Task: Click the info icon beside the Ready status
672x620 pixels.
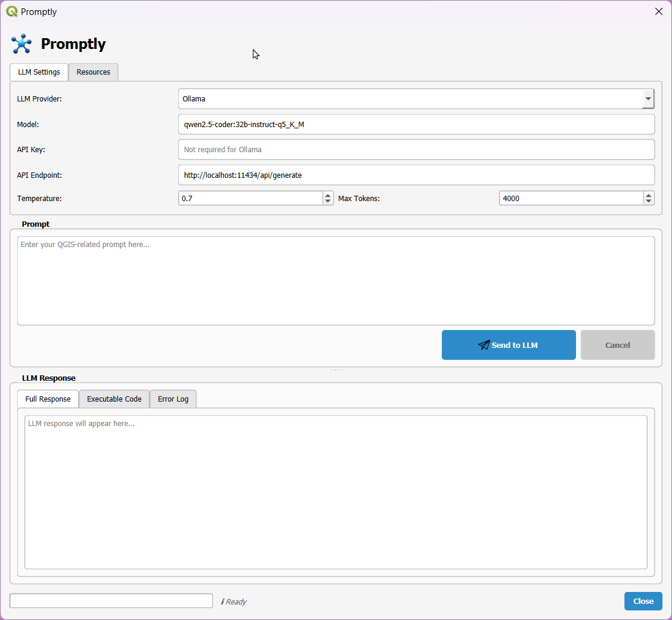Action: pos(224,602)
